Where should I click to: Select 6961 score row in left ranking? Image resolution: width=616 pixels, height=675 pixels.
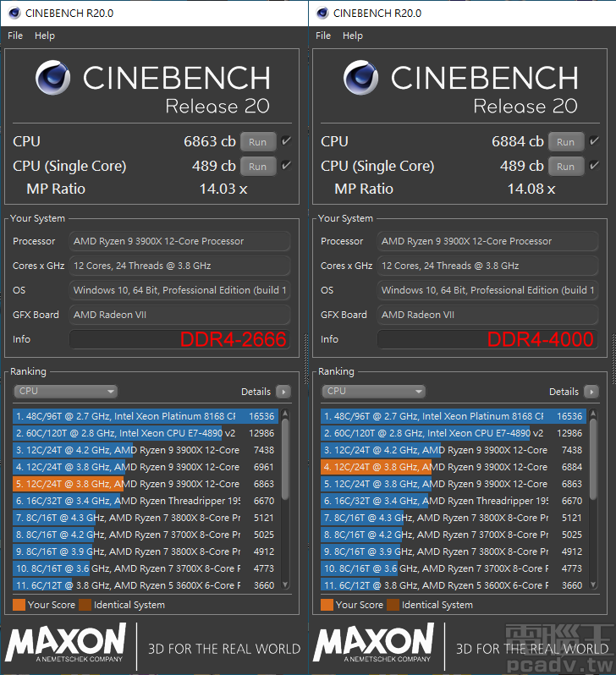(x=146, y=467)
